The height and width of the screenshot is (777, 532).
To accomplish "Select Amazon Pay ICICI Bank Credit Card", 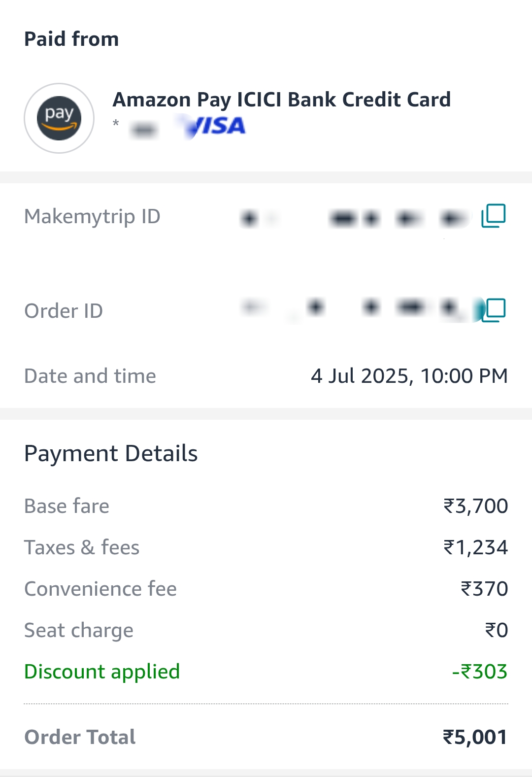I will click(x=281, y=100).
